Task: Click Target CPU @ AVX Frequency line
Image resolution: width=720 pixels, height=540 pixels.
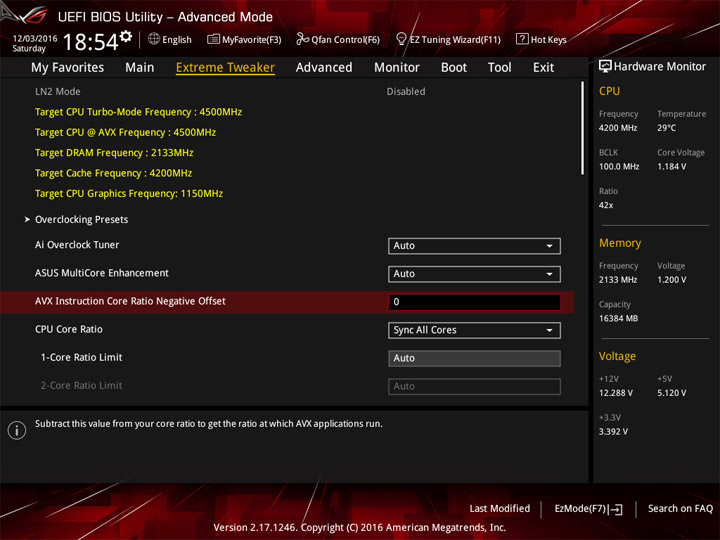Action: click(125, 132)
